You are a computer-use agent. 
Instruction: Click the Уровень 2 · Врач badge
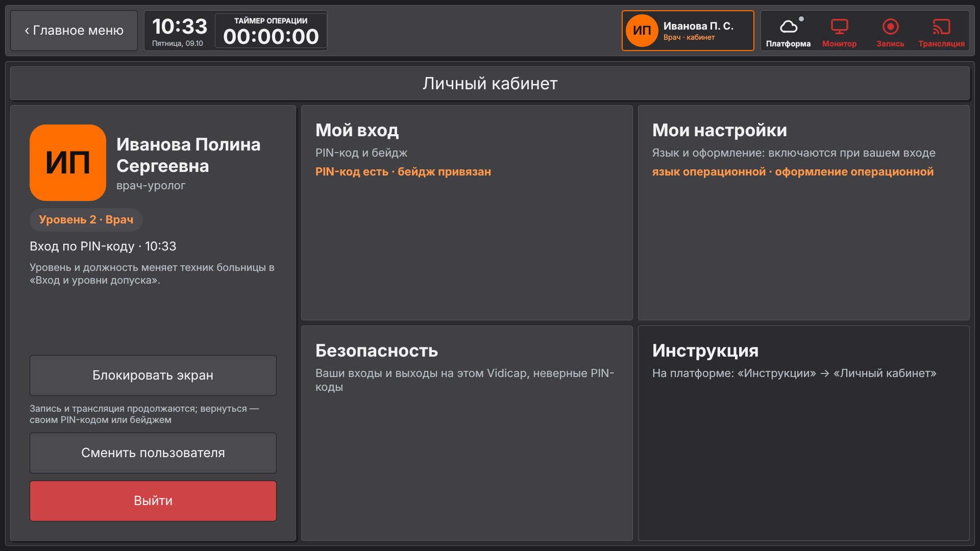coord(86,220)
